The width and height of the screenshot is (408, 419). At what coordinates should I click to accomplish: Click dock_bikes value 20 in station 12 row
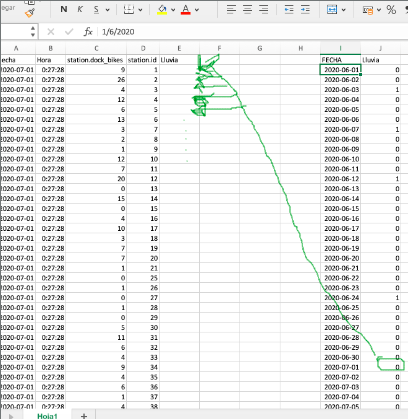point(96,179)
